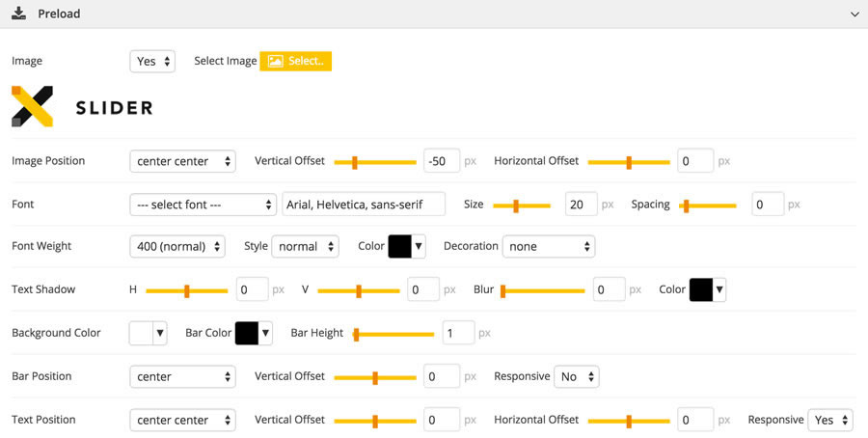Click the Bar Height slider handle
The image size is (868, 438).
357,335
